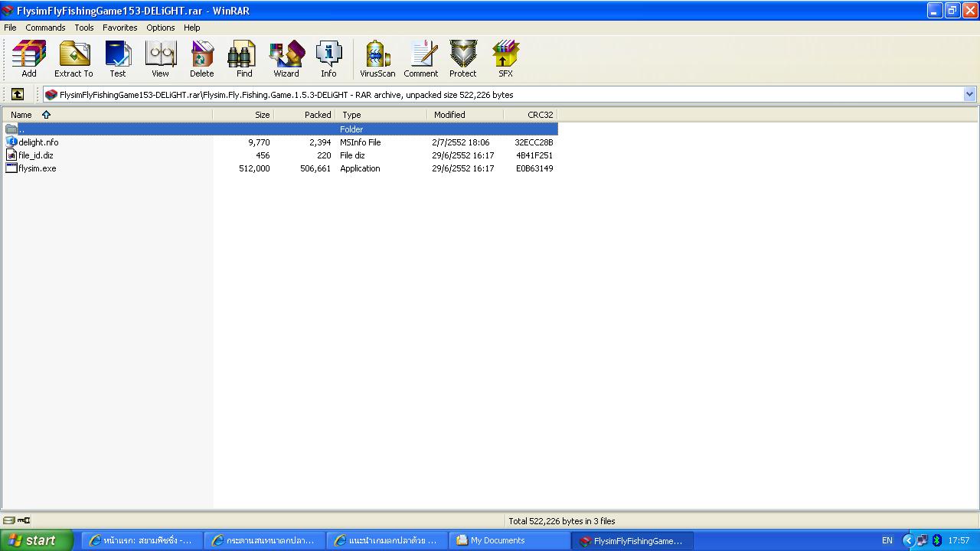Run VirusScan on the archive
The width and height of the screenshot is (980, 551).
pos(377,59)
